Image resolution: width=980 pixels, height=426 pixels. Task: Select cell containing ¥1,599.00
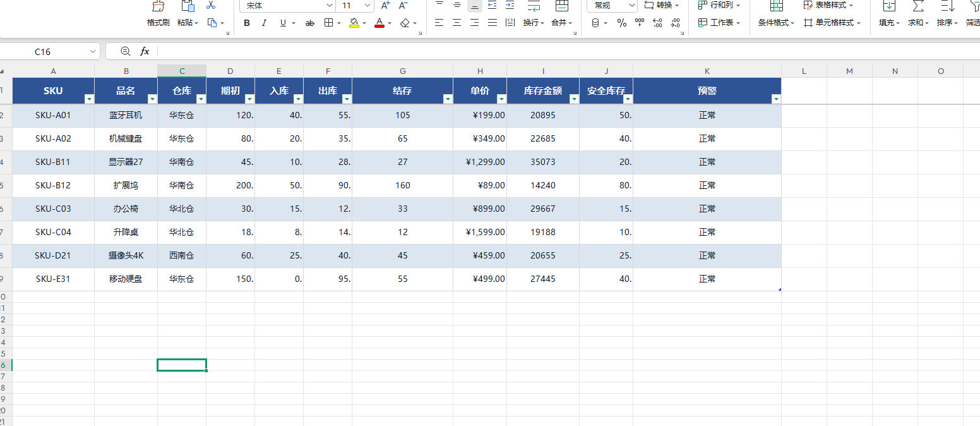pos(480,233)
